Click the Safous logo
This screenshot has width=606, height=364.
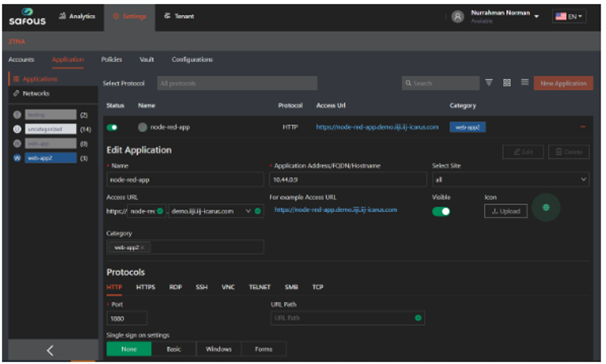pyautogui.click(x=27, y=17)
